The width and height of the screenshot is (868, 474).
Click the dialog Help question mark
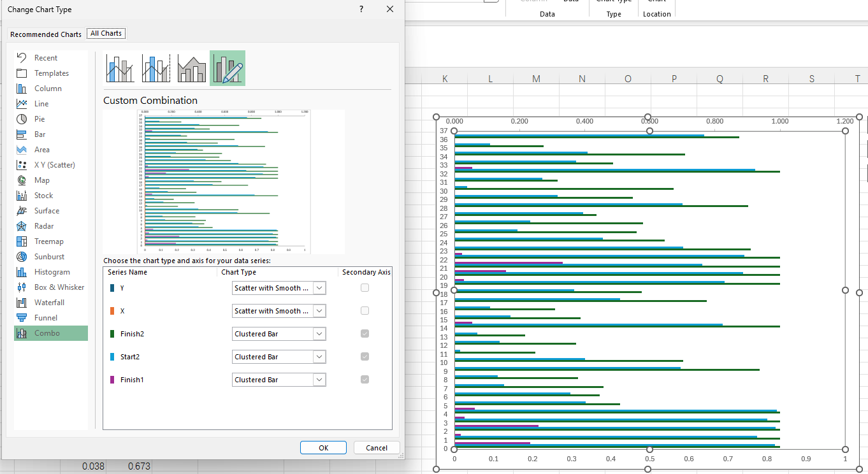[x=361, y=9]
